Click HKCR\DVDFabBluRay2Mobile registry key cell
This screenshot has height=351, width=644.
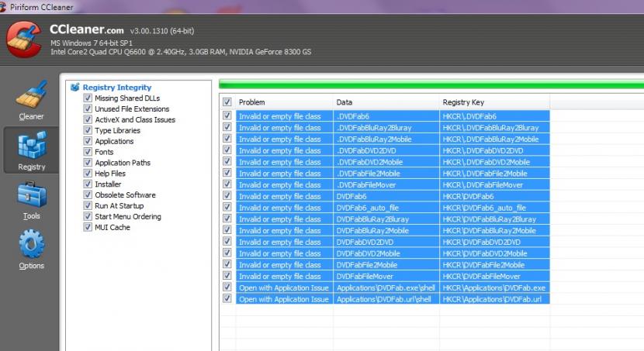[494, 230]
